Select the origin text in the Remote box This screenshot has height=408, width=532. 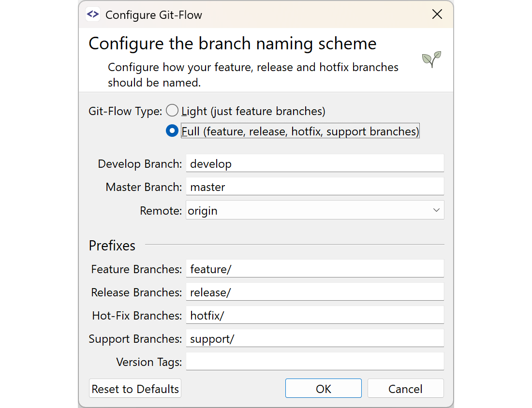tap(204, 210)
